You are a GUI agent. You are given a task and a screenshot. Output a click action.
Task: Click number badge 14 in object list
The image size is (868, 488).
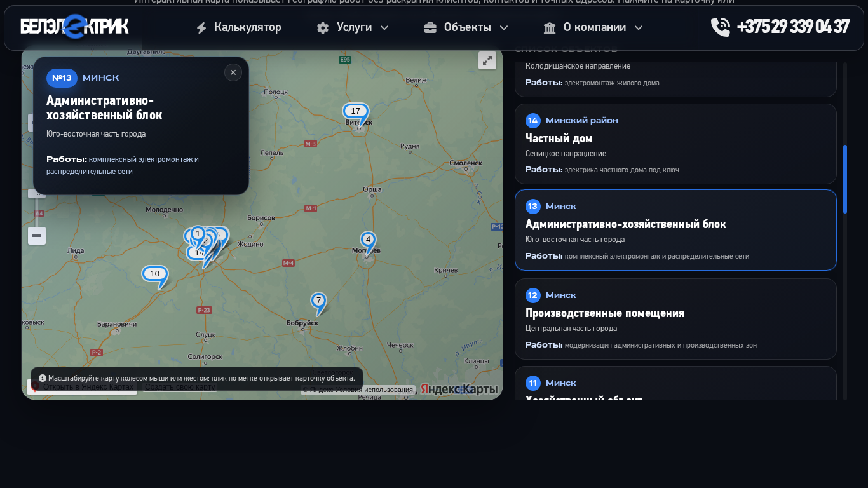click(x=533, y=121)
